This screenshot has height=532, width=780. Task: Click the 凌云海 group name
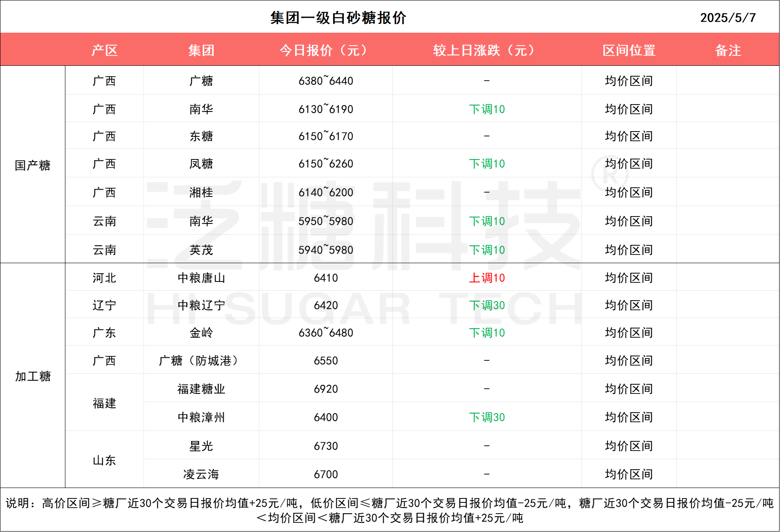click(201, 474)
